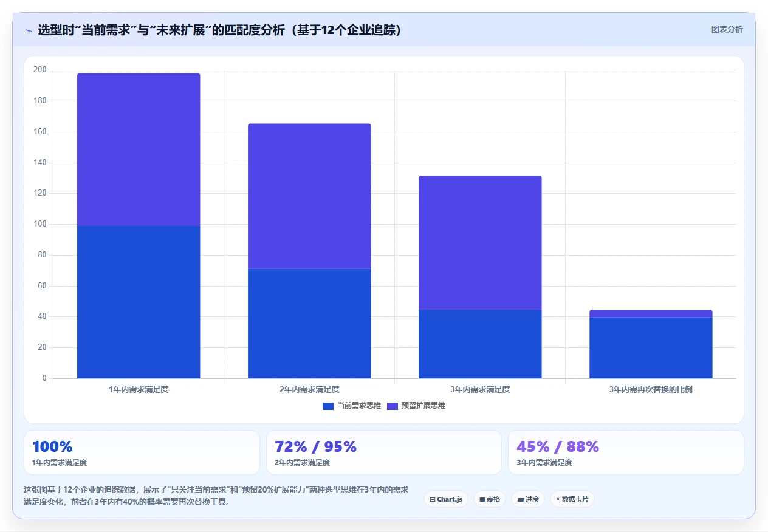Click the y-axis value 100
The width and height of the screenshot is (768, 532).
coord(40,224)
